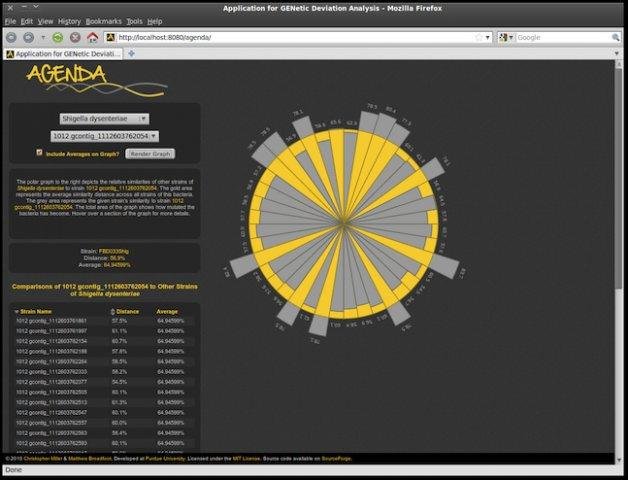Click the Done status bar text
628x480 pixels.
(x=14, y=470)
